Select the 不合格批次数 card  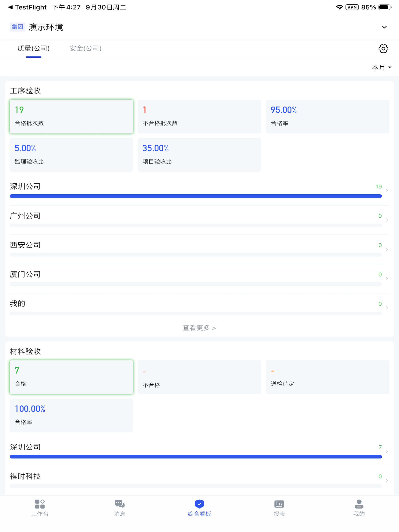[199, 116]
